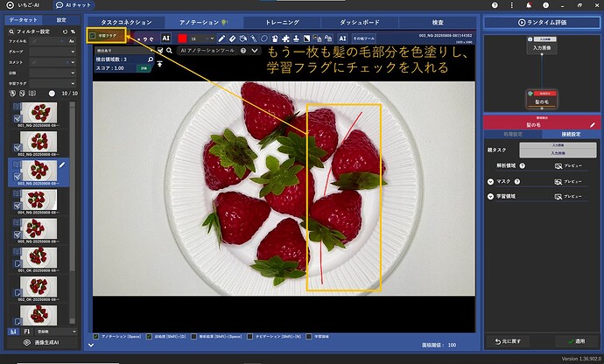This screenshot has width=604, height=364.
Task: Click the help icon on AIアノテーションツール bar
Action: 243,51
